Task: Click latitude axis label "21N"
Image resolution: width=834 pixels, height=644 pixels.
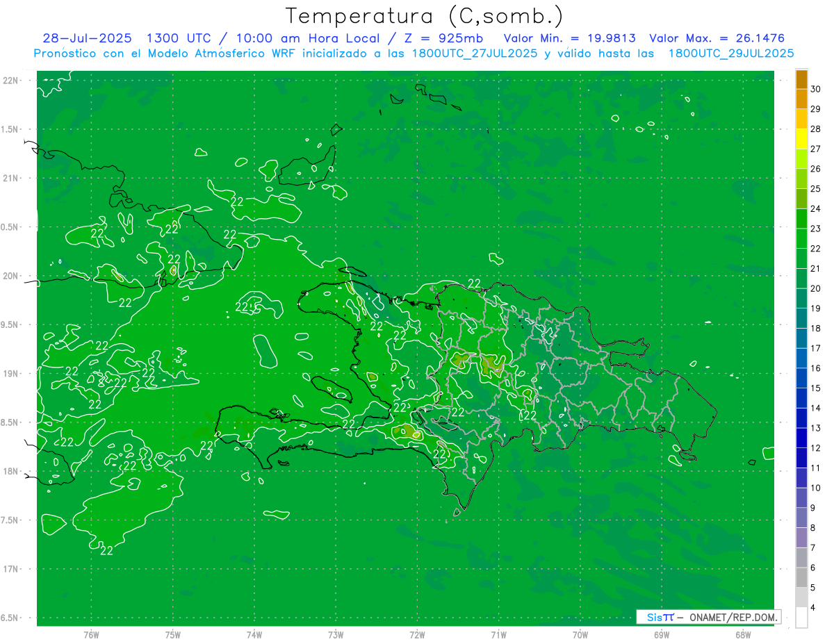Action: tap(11, 178)
